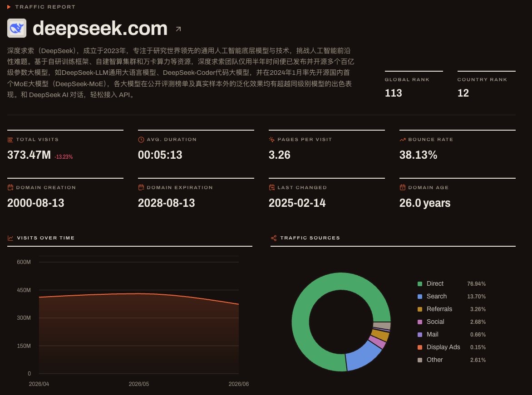Click the Mail legend label
This screenshot has height=395, width=532.
coord(432,335)
